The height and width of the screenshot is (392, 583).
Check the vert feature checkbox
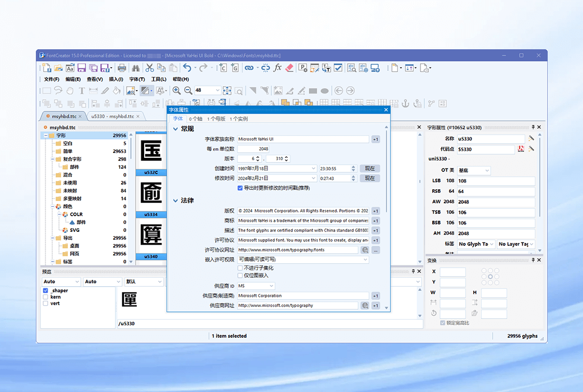point(45,303)
